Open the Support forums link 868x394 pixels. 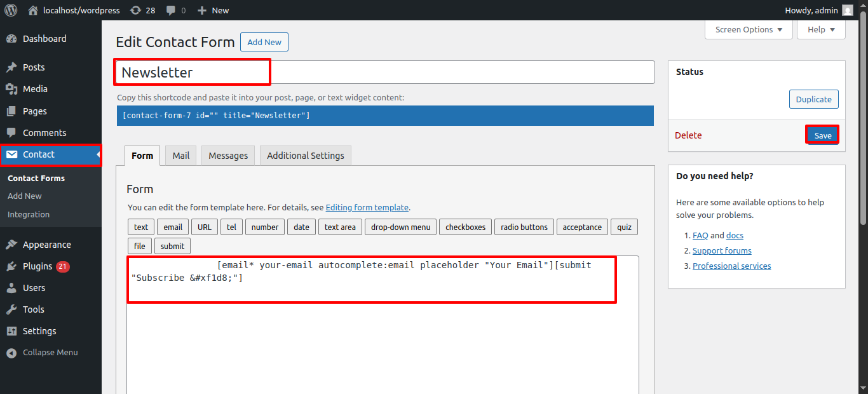pos(722,250)
